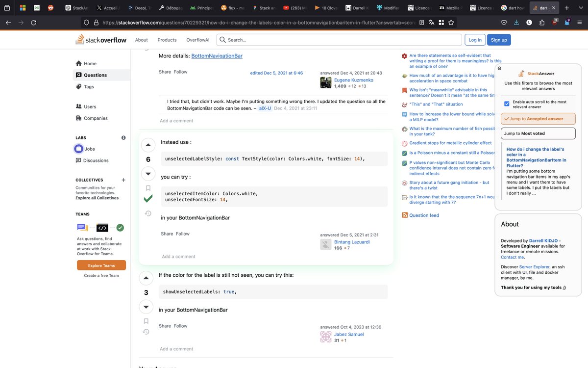Screen dimensions: 588x368
Task: Toggle auto scroll to most relevant answer
Action: [507, 104]
